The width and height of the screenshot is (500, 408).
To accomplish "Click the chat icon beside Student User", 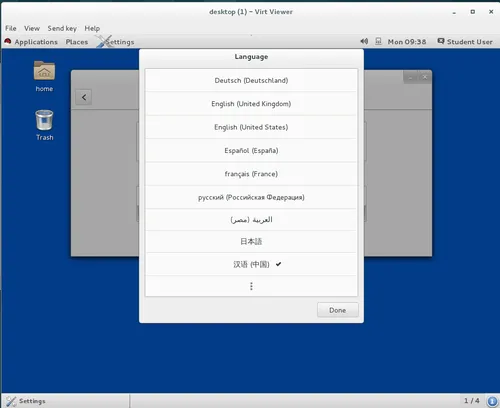I will coord(441,41).
